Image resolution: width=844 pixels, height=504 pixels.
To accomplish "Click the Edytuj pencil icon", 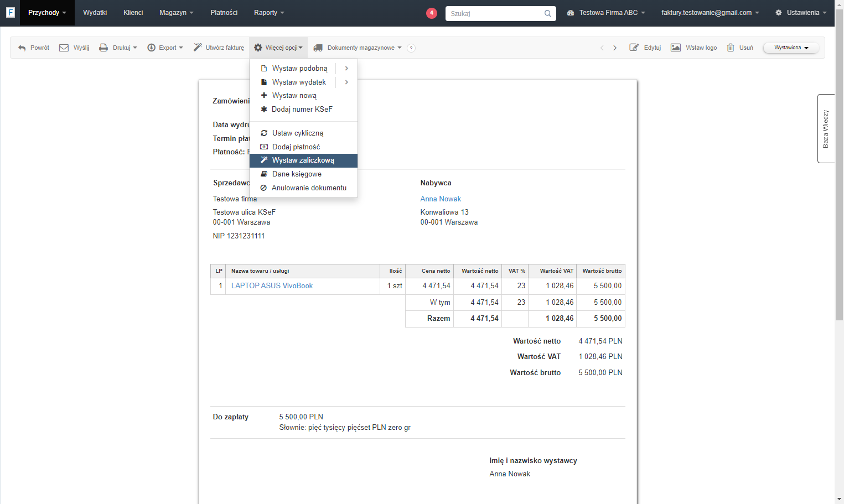I will pos(634,48).
